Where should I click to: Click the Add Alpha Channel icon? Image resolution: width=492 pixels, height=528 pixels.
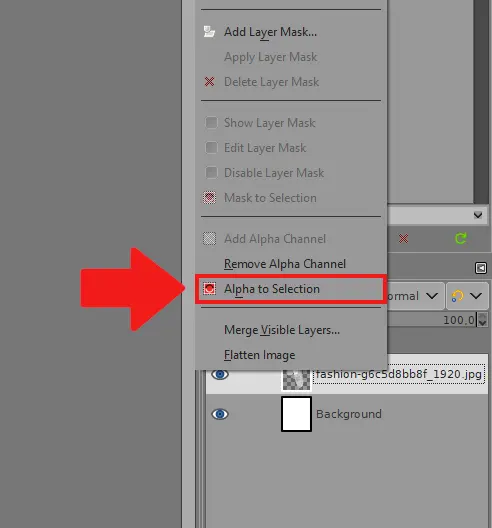click(209, 239)
